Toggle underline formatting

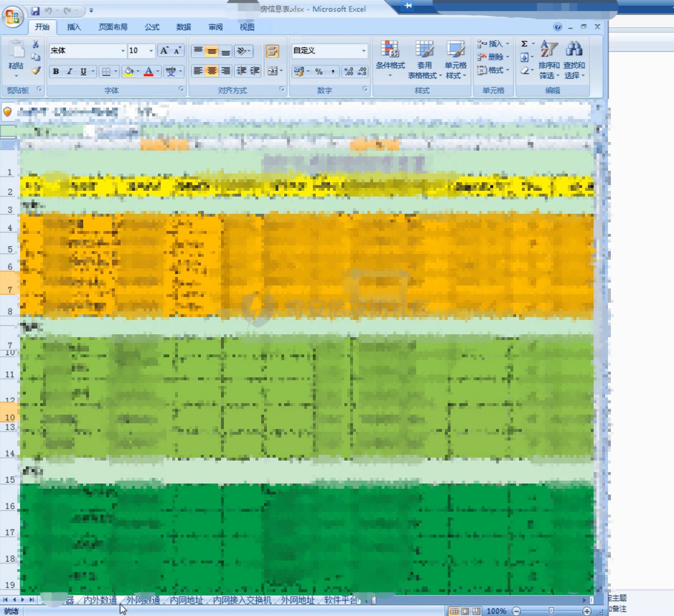click(x=83, y=71)
